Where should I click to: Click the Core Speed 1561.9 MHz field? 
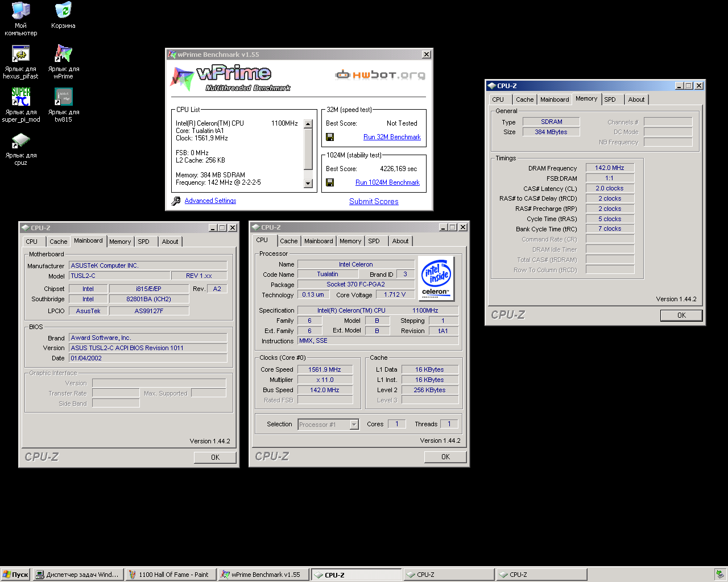pyautogui.click(x=325, y=369)
